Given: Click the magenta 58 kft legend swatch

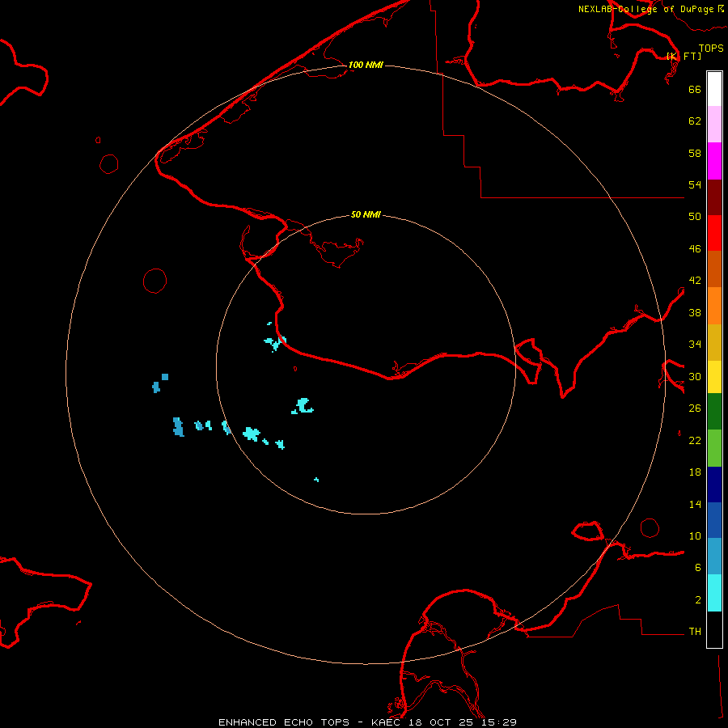Looking at the screenshot, I should pyautogui.click(x=714, y=161).
